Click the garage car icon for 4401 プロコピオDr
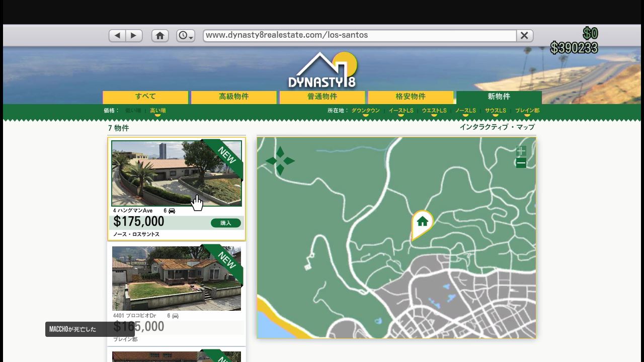This screenshot has height=362, width=644. tap(175, 316)
